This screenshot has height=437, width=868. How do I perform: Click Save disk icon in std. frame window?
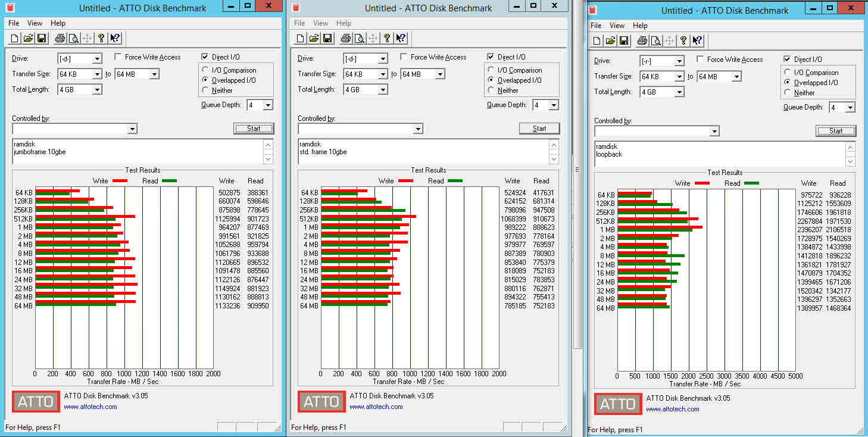pos(327,39)
